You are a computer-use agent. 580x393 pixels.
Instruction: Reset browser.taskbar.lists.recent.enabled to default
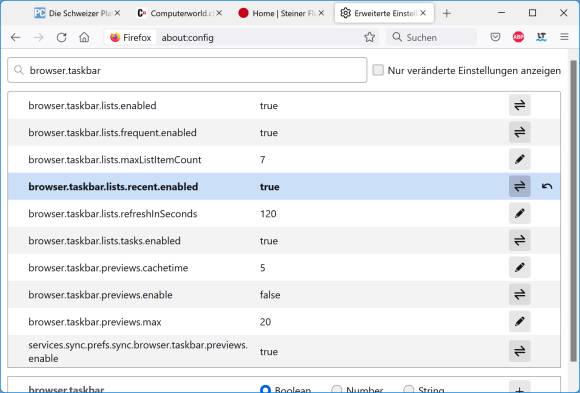click(x=547, y=187)
